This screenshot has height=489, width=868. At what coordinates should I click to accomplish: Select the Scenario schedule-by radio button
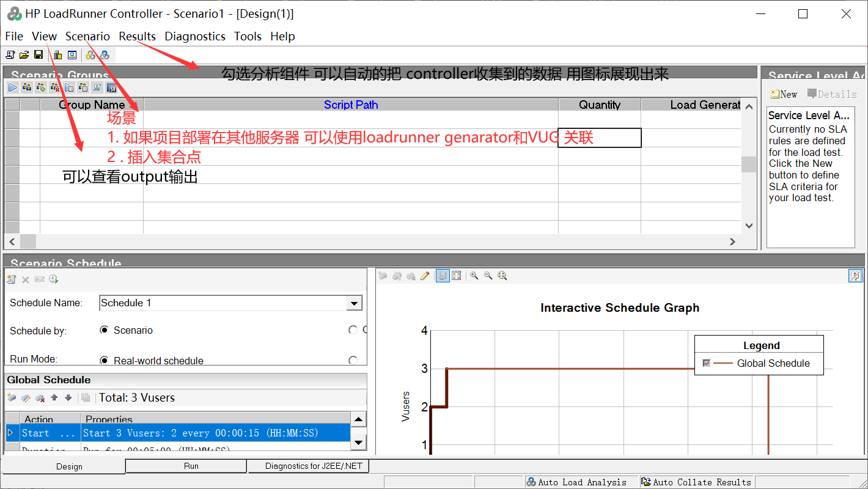(x=104, y=330)
